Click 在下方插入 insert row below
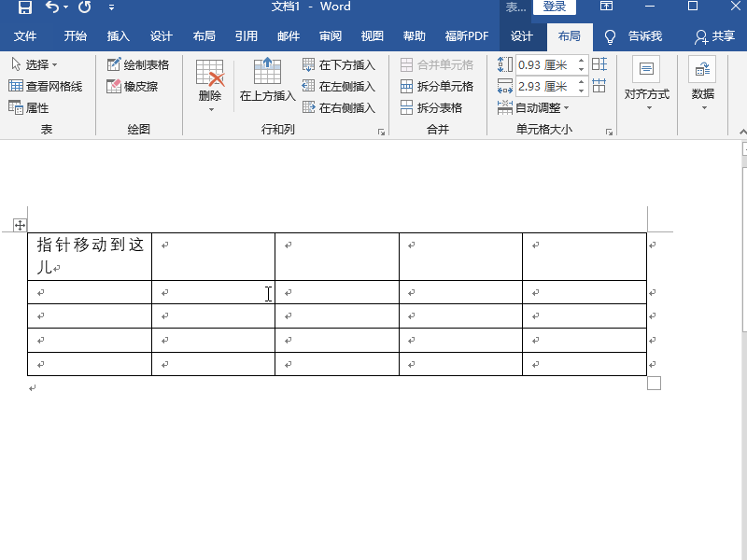This screenshot has width=747, height=560. (339, 64)
